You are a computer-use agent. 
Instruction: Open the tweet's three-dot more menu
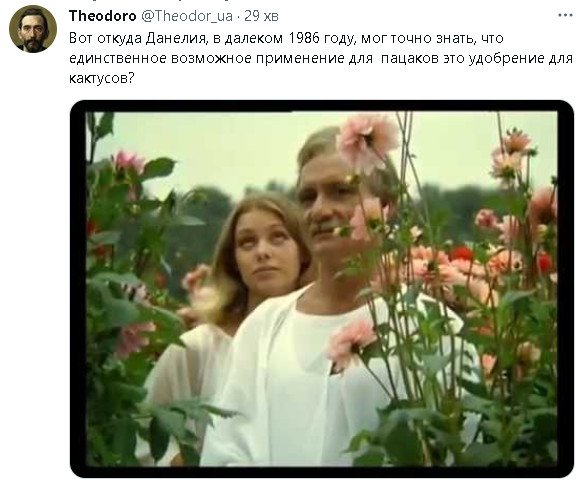(x=565, y=16)
